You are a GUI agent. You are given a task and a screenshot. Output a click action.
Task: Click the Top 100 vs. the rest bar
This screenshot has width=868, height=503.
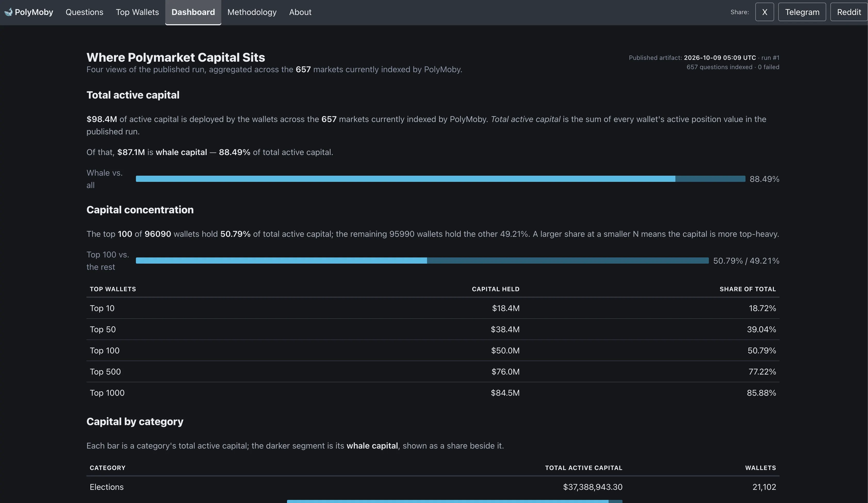pos(422,261)
